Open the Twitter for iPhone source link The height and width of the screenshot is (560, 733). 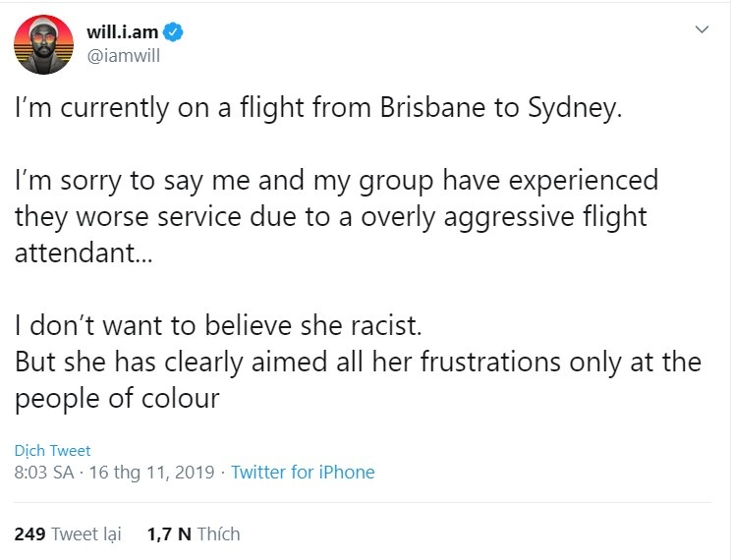pos(303,473)
